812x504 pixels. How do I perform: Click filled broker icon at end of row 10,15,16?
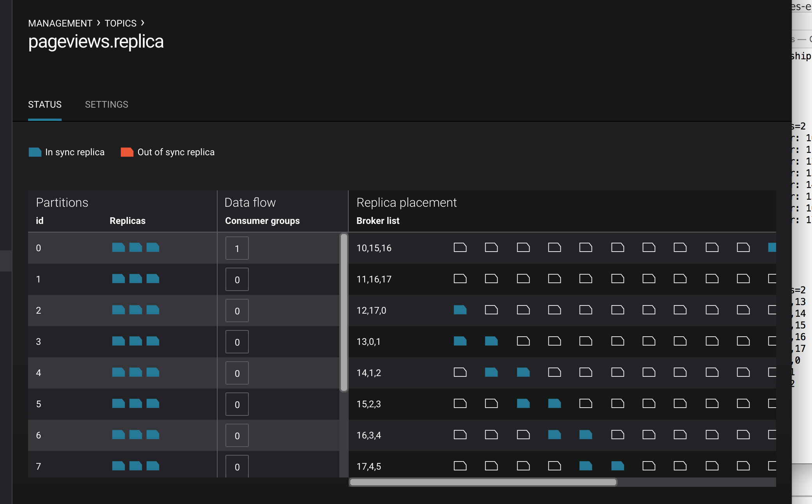pos(772,247)
